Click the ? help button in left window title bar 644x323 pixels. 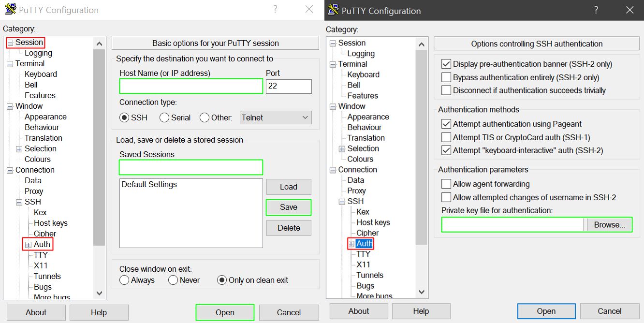[275, 9]
